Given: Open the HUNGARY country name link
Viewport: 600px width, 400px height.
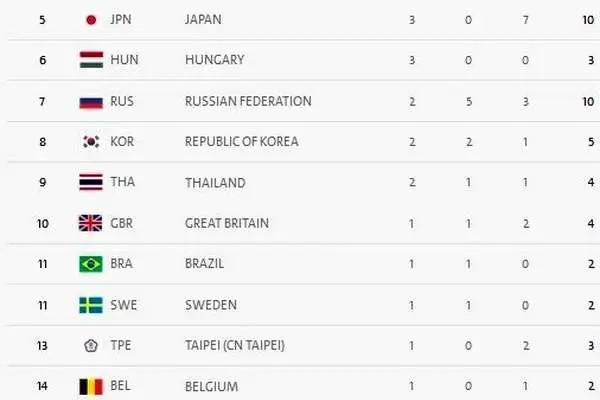Looking at the screenshot, I should (x=215, y=60).
